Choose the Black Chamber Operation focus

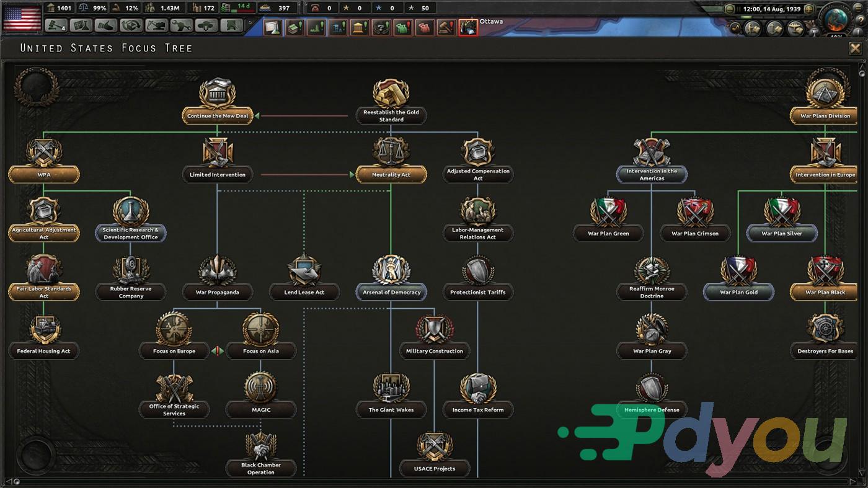(x=260, y=455)
